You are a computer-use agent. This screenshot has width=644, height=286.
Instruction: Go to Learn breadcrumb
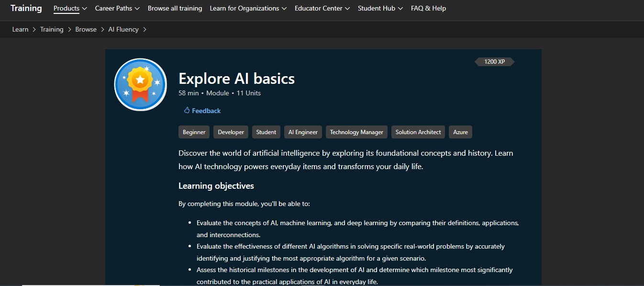tap(20, 29)
